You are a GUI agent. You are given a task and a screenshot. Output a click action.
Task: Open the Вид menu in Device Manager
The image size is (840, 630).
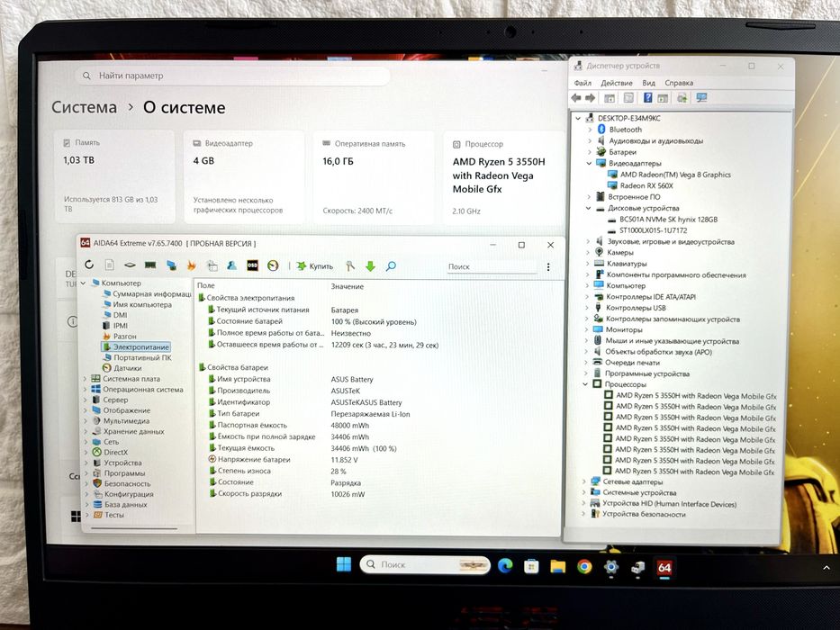coord(648,83)
